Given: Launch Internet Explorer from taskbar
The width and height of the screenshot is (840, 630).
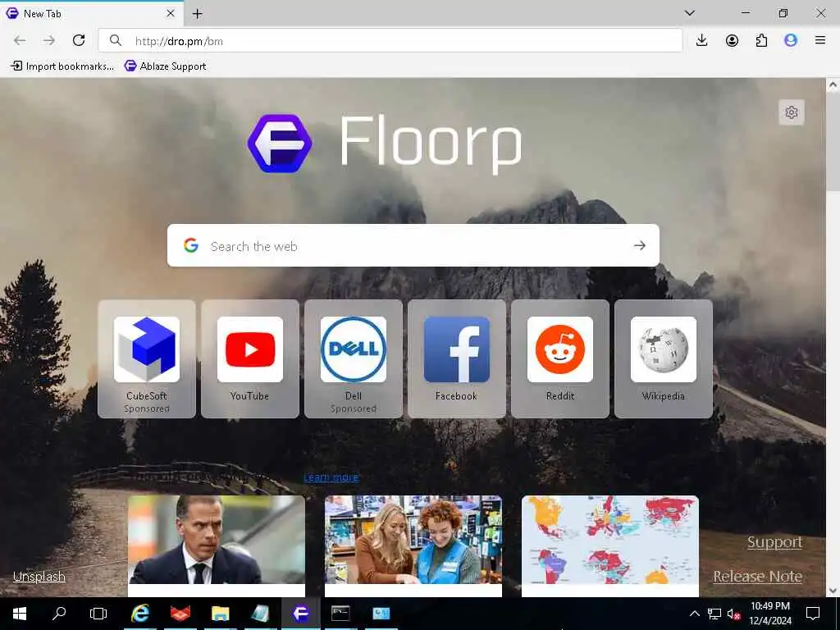Looking at the screenshot, I should tap(140, 613).
